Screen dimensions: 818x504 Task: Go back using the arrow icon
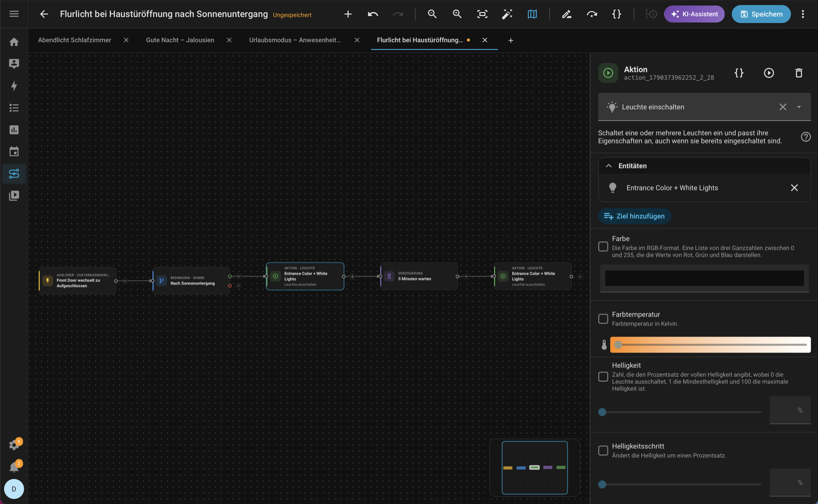click(x=44, y=14)
